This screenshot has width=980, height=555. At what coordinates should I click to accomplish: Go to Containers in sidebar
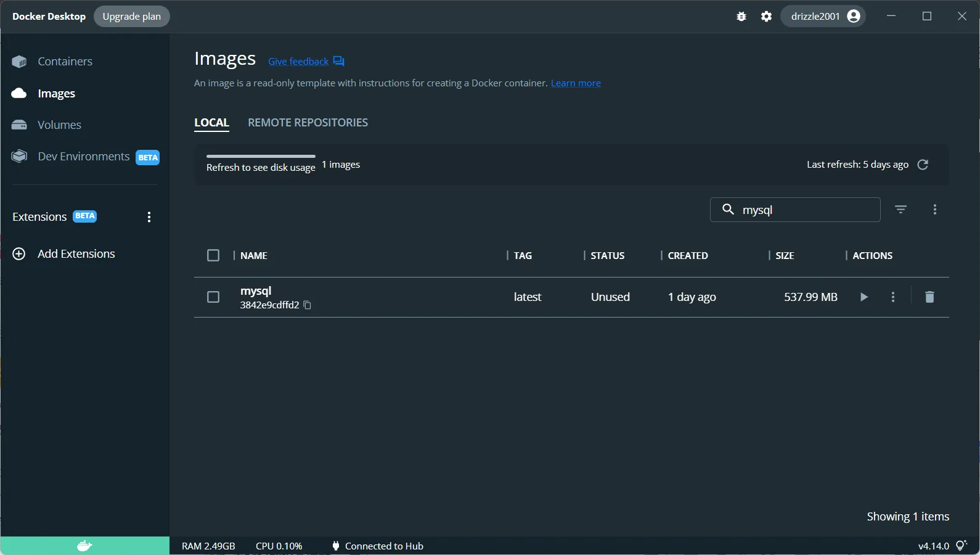[65, 62]
